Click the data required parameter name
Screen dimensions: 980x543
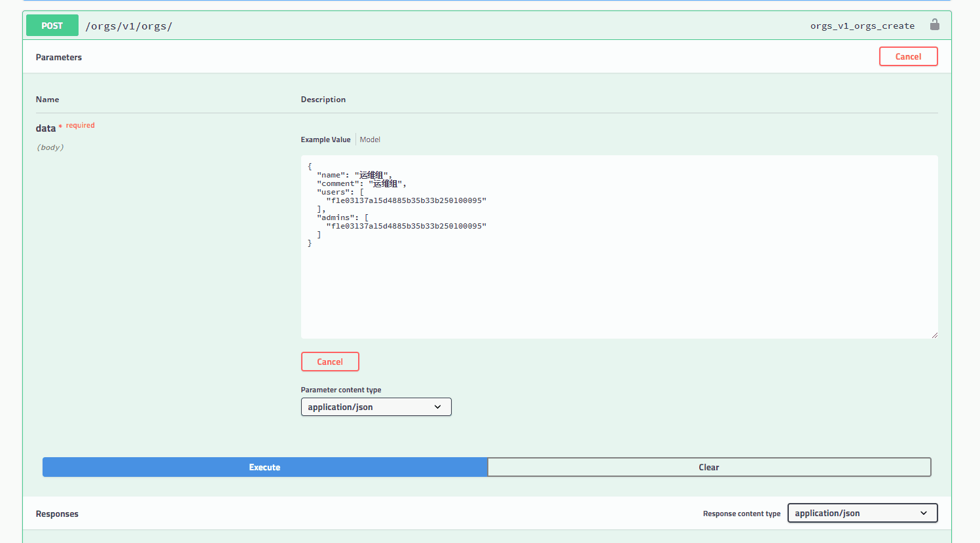[45, 128]
